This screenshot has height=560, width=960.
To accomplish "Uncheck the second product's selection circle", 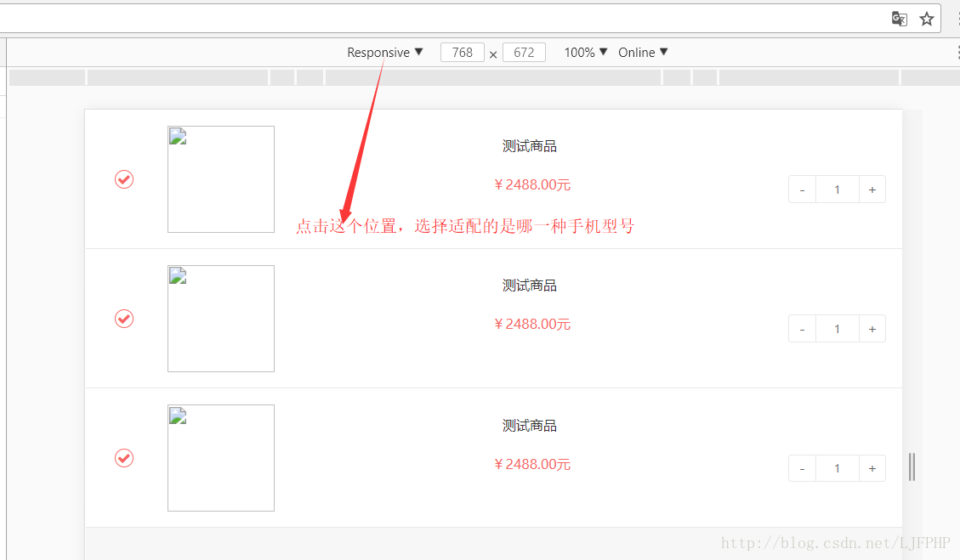I will pyautogui.click(x=124, y=319).
